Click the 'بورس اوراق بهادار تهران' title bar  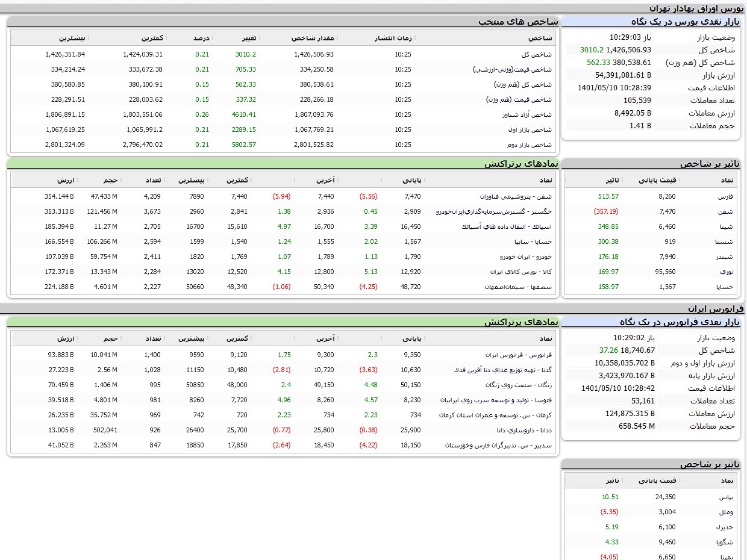696,8
